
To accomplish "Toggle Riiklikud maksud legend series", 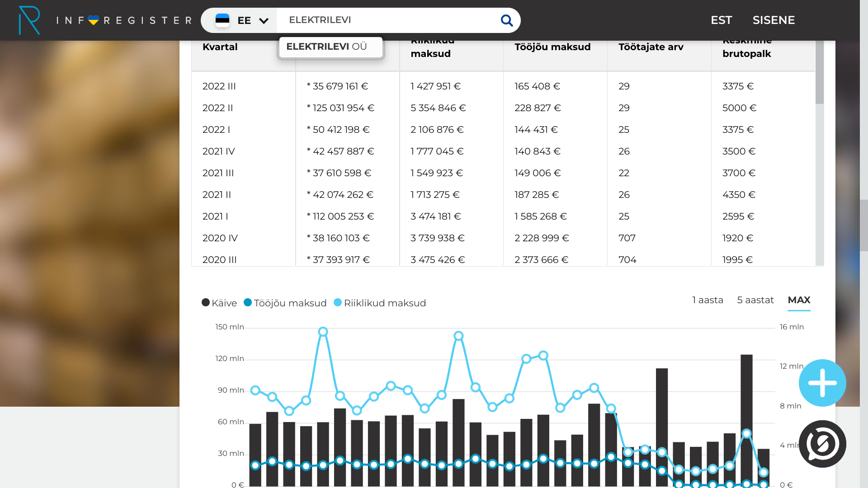I will coord(380,303).
